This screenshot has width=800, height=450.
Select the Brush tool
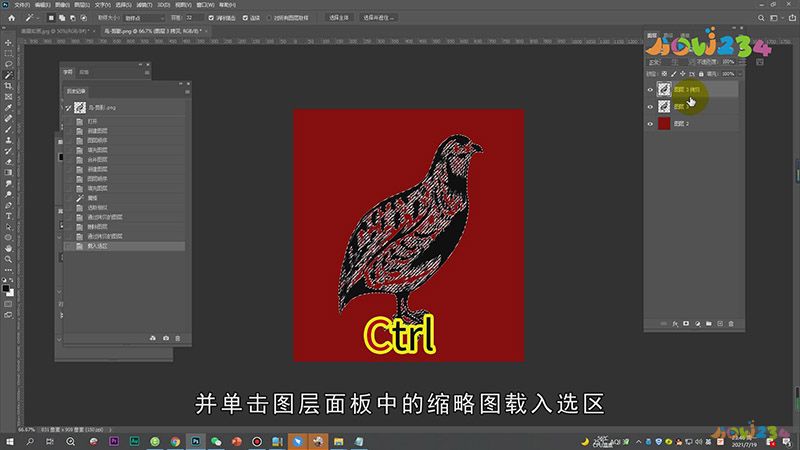coord(8,129)
